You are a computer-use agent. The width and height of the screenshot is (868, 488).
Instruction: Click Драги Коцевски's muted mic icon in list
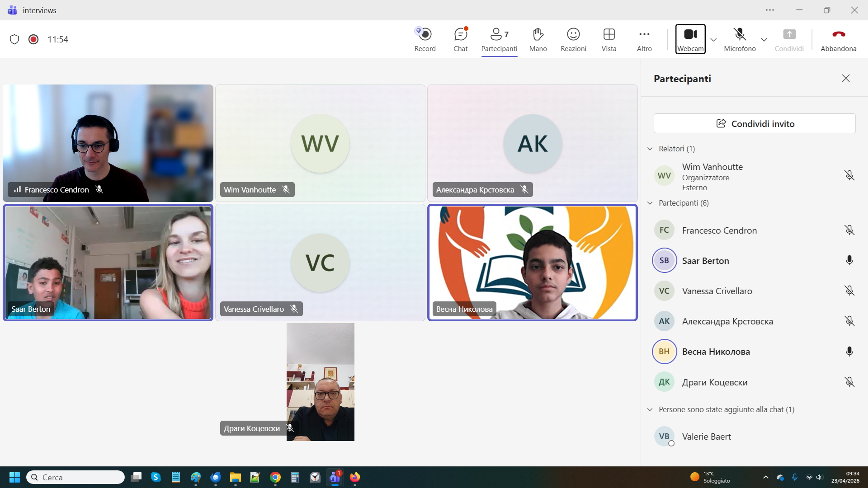coord(849,382)
